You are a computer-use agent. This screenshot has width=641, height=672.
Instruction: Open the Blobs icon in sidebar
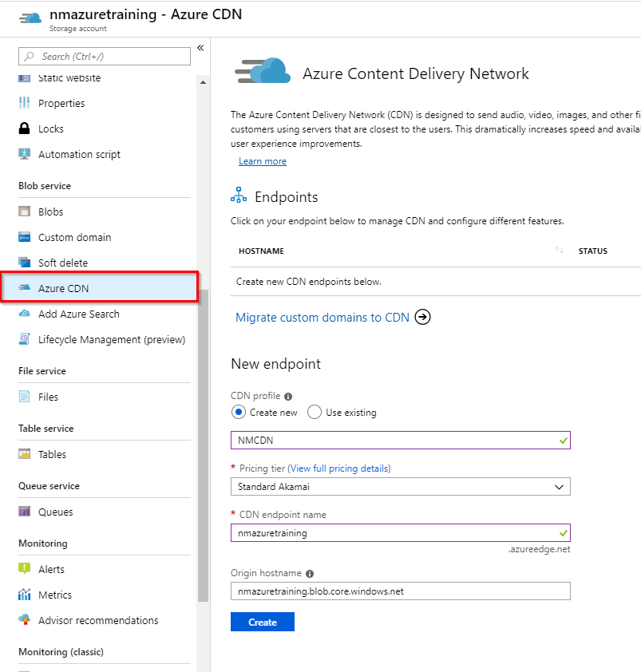[x=24, y=211]
